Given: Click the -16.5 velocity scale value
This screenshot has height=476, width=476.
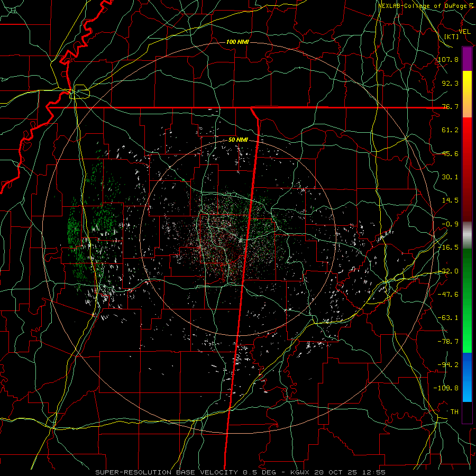Looking at the screenshot, I should (x=448, y=248).
